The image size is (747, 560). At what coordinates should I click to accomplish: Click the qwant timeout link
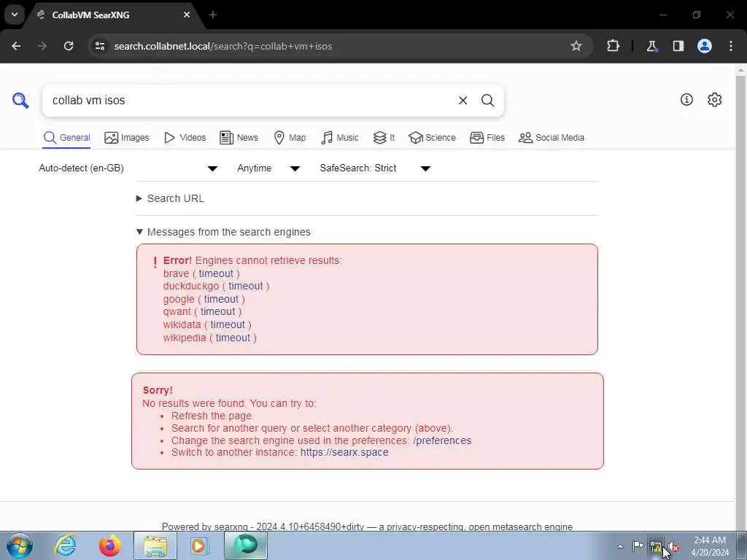click(x=217, y=311)
